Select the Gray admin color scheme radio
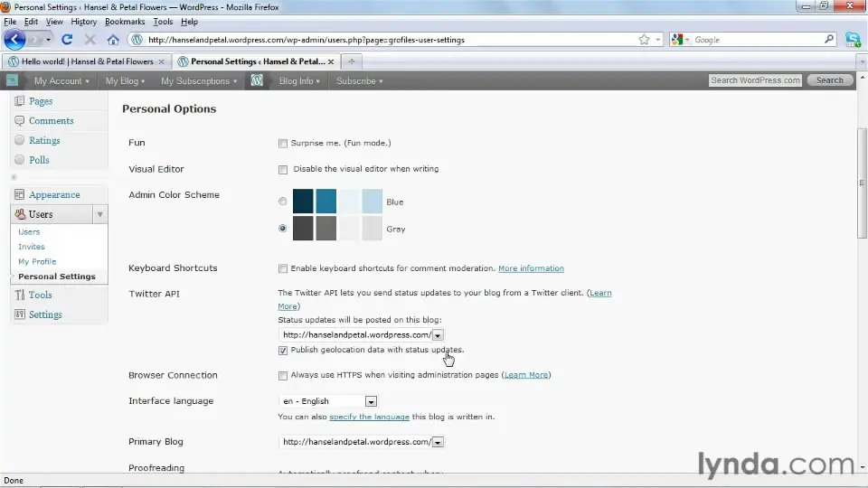 pyautogui.click(x=283, y=228)
